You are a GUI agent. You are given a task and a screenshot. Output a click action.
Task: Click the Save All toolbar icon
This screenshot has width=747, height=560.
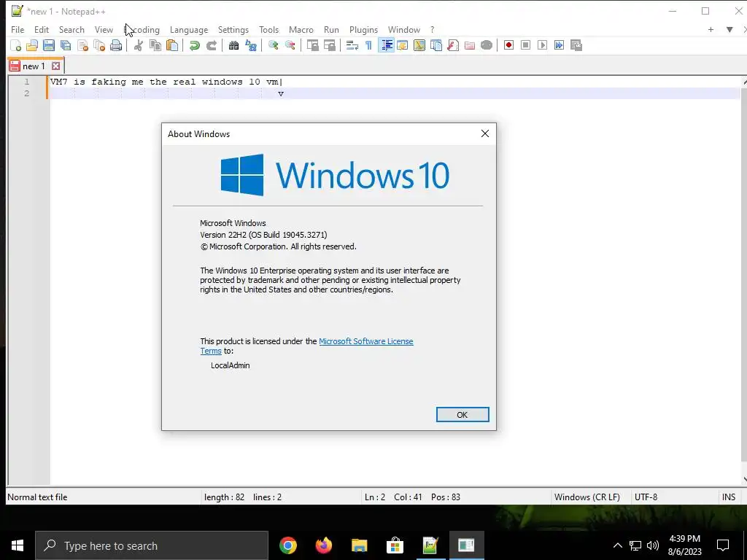65,45
